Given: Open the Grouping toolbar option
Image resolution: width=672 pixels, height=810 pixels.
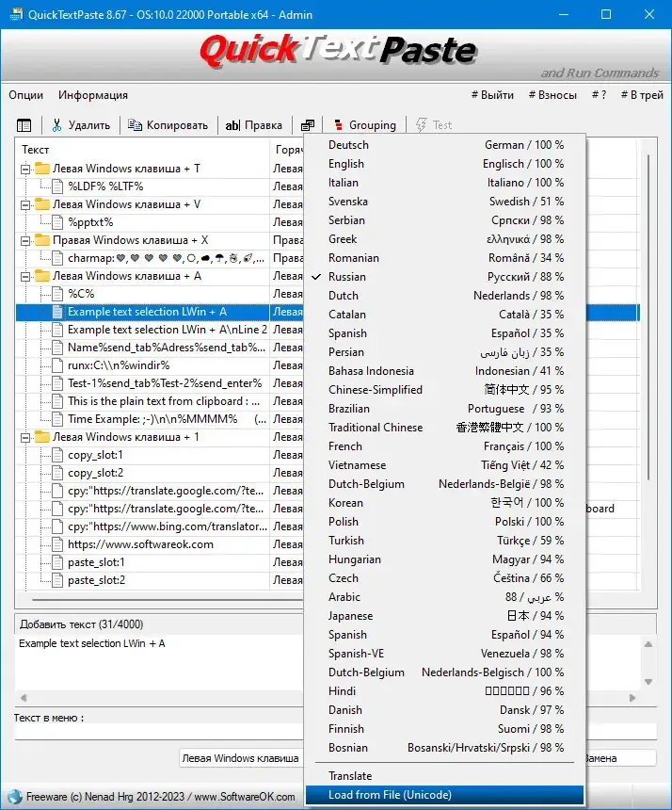Looking at the screenshot, I should click(x=365, y=125).
